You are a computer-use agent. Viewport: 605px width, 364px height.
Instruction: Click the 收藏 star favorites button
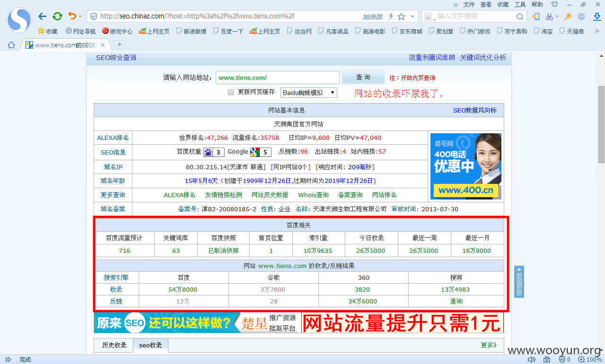48,31
